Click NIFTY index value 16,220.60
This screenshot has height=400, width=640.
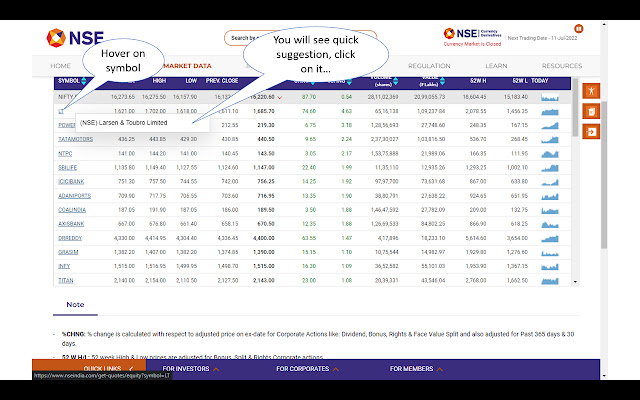pyautogui.click(x=263, y=98)
